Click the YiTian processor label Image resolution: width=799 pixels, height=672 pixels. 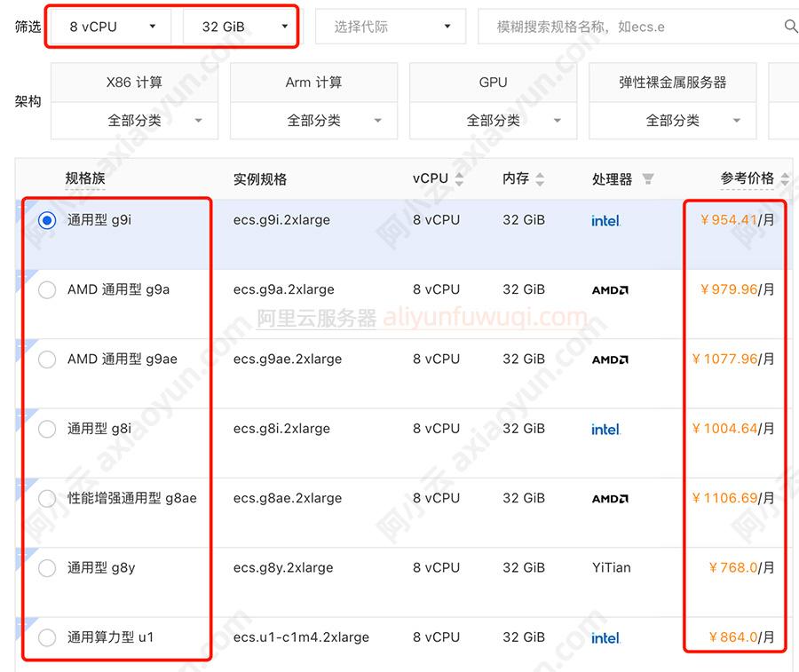point(612,567)
